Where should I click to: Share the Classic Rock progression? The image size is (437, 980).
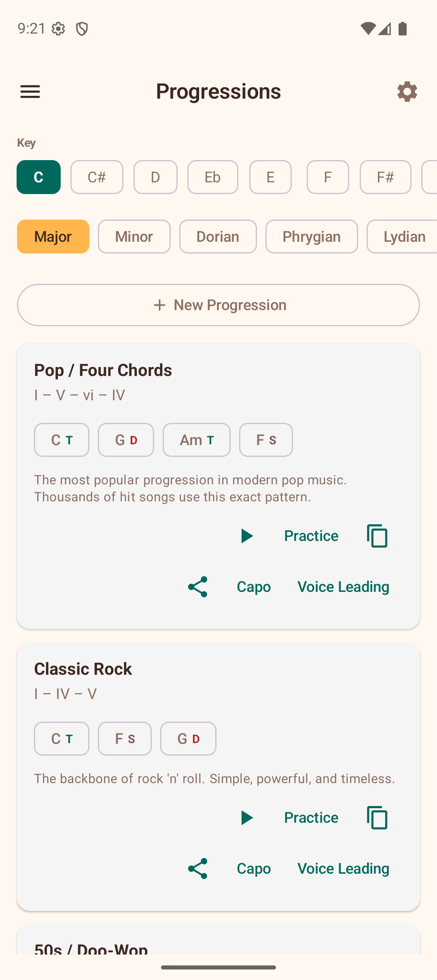(197, 868)
